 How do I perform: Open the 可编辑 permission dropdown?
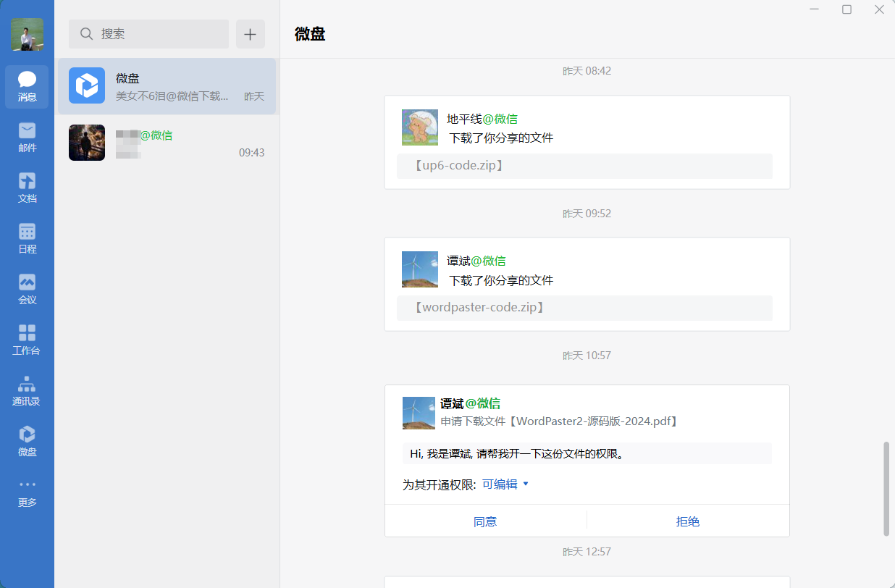coord(505,484)
